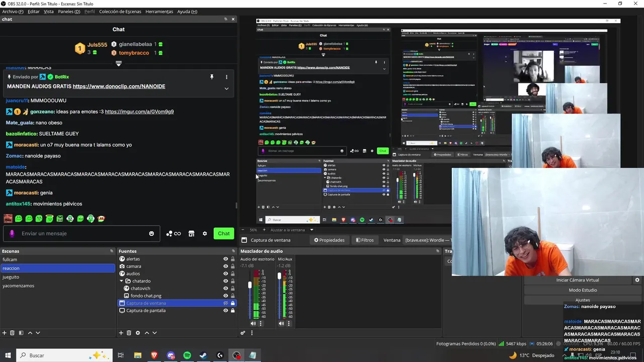Viewport: 644px width, 362px height.
Task: Hide the Captura de pantalla source
Action: coord(225,311)
